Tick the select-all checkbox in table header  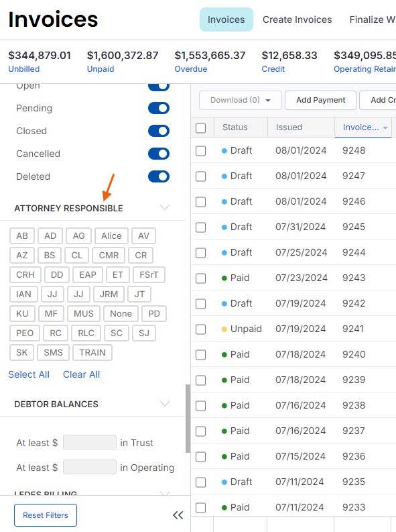click(200, 128)
